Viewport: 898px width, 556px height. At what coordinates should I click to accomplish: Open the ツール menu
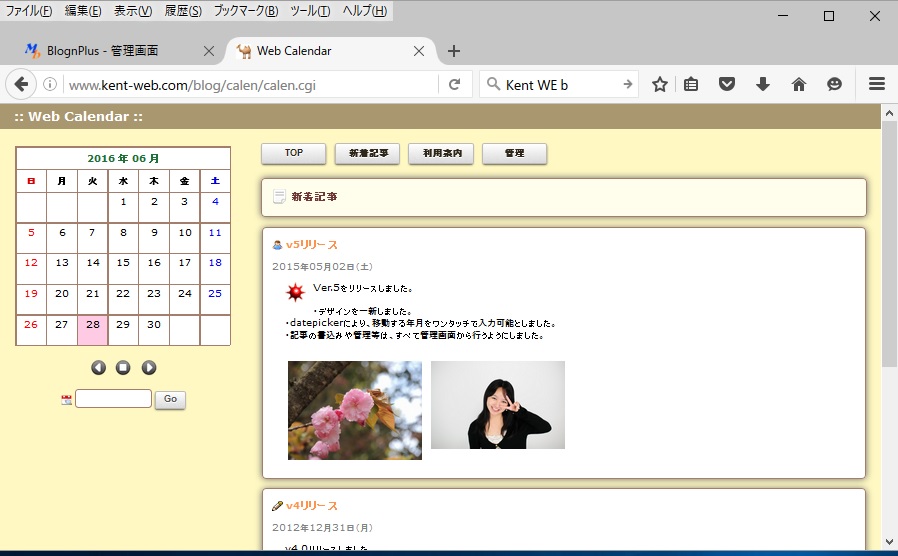click(310, 10)
